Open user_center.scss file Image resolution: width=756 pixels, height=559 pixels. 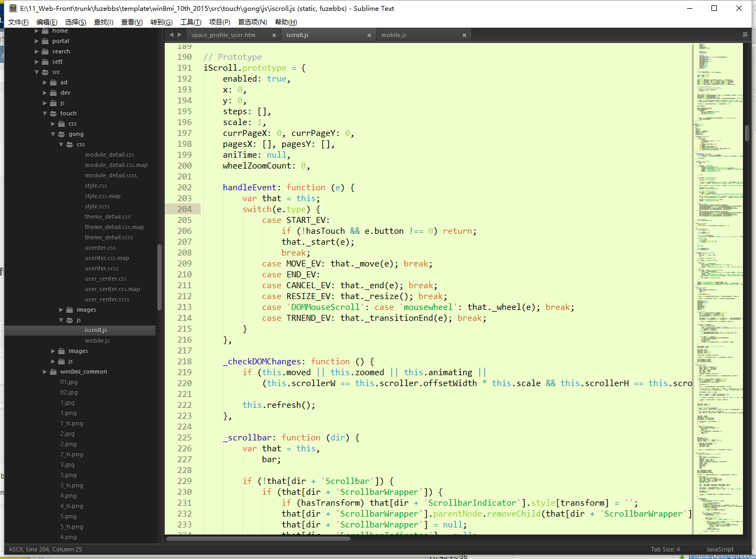(x=107, y=299)
